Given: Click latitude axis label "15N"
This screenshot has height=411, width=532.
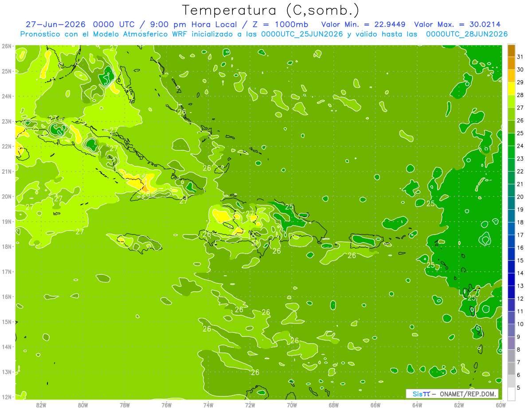Looking at the screenshot, I should tap(6, 321).
